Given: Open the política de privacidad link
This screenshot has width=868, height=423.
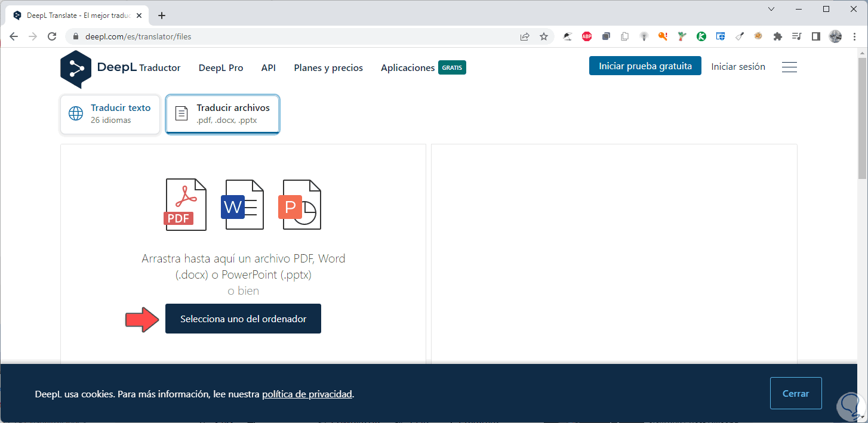Looking at the screenshot, I should pos(307,394).
